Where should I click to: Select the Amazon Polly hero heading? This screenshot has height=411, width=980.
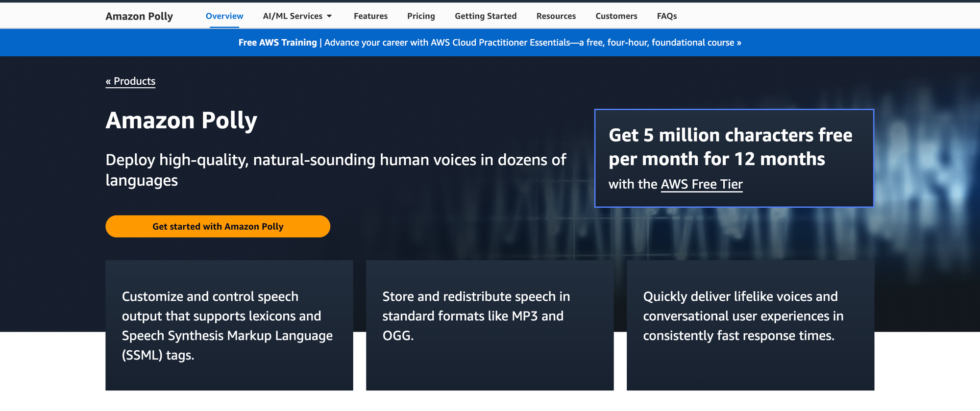tap(181, 121)
